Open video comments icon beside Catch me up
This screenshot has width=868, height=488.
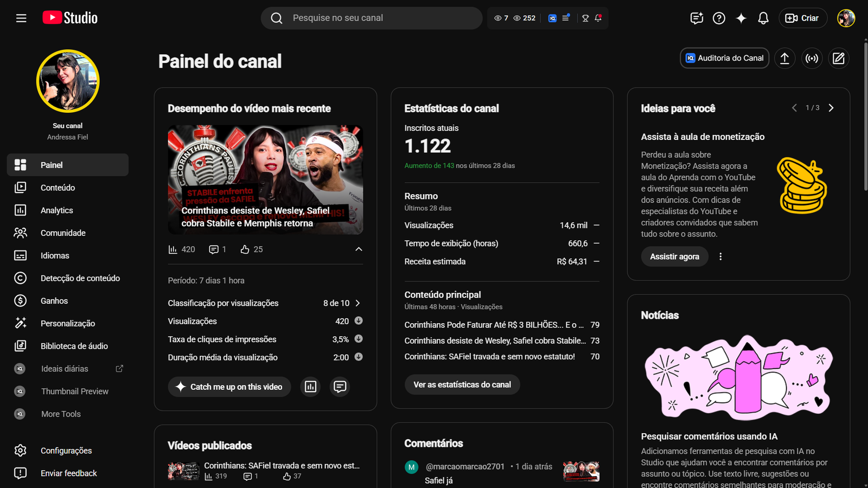340,387
